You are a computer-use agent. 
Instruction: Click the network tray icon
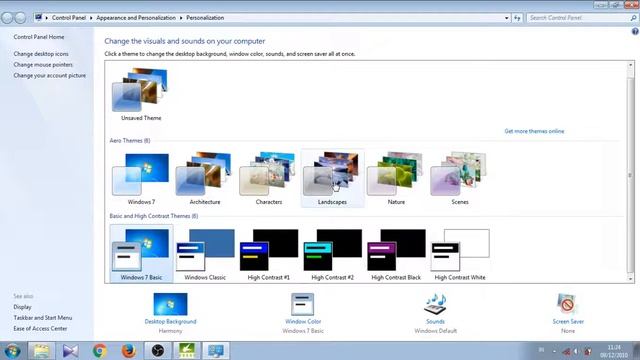point(566,351)
